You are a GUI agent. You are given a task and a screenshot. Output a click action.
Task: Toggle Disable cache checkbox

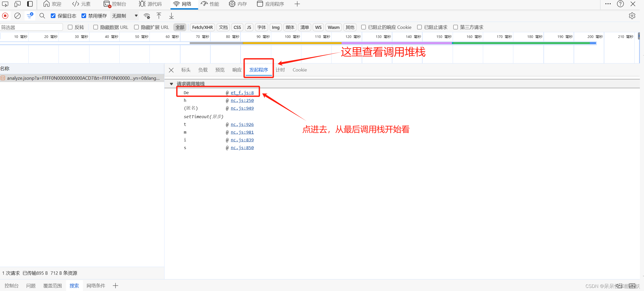pyautogui.click(x=84, y=16)
